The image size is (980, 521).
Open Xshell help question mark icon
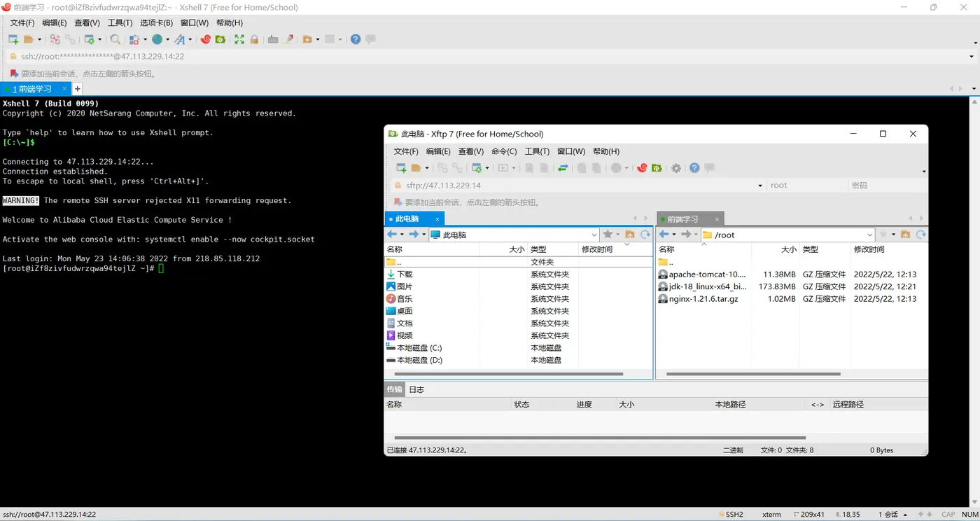pyautogui.click(x=356, y=39)
